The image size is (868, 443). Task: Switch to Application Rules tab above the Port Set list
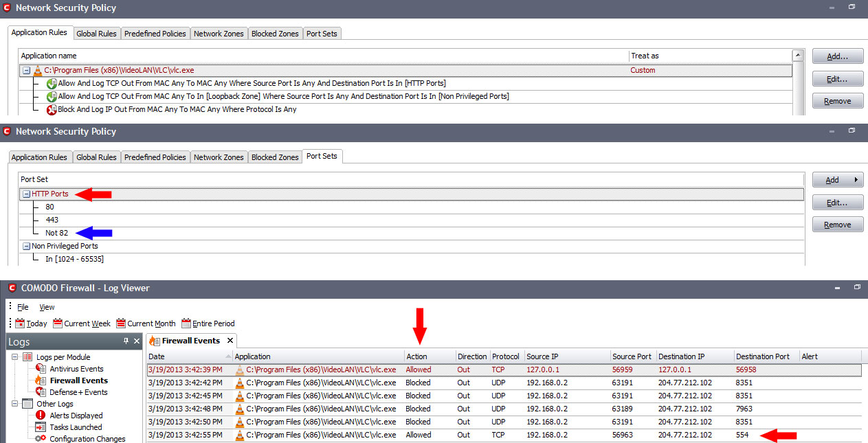pos(39,157)
